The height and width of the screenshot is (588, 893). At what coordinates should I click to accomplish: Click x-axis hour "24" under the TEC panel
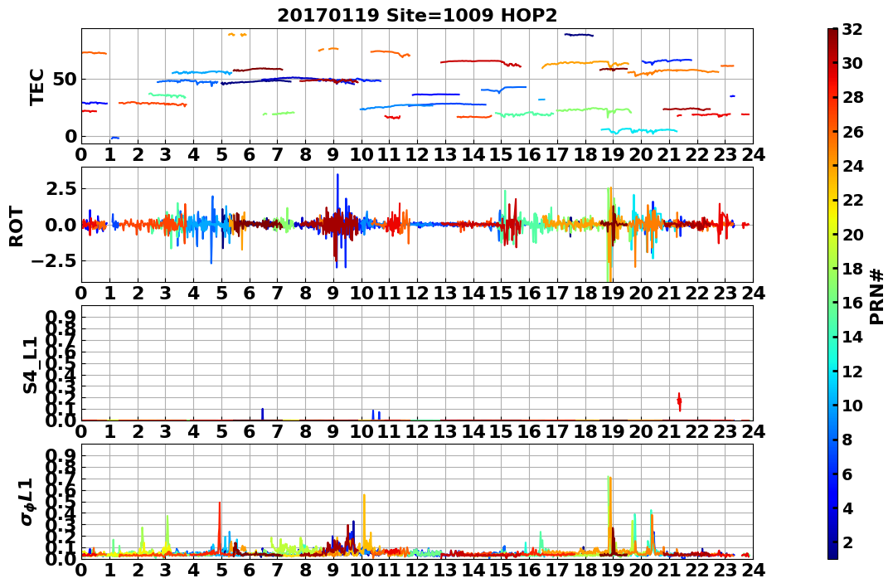point(753,154)
